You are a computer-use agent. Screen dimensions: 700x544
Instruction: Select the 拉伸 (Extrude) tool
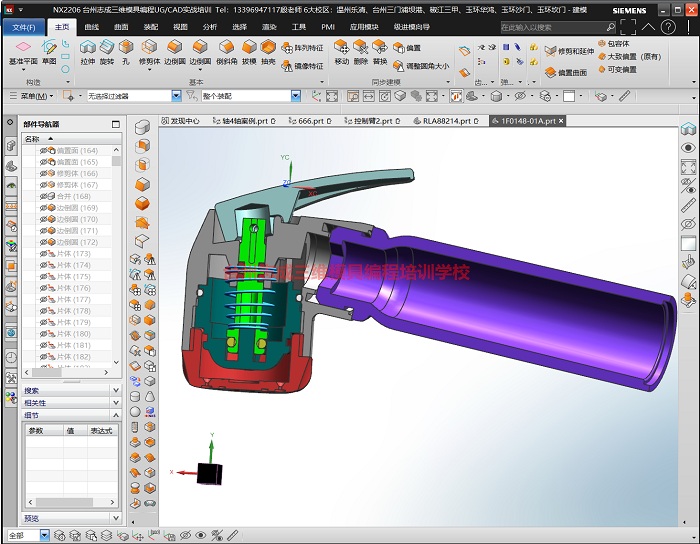click(x=88, y=51)
